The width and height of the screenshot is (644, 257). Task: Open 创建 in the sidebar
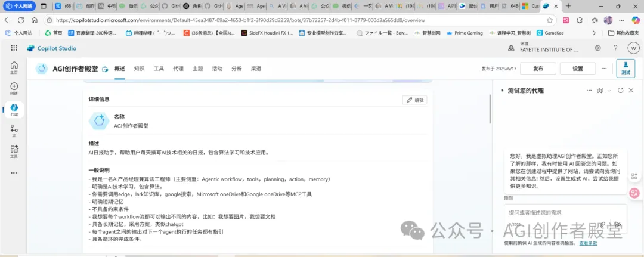14,89
